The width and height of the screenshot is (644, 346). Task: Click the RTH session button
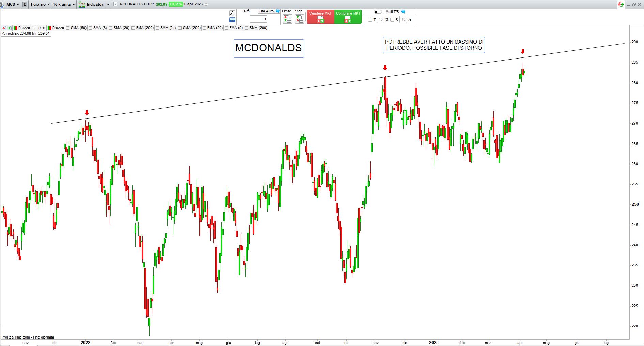42,28
